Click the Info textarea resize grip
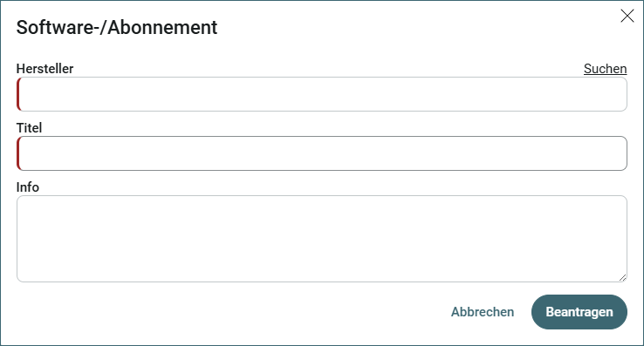 [623, 278]
